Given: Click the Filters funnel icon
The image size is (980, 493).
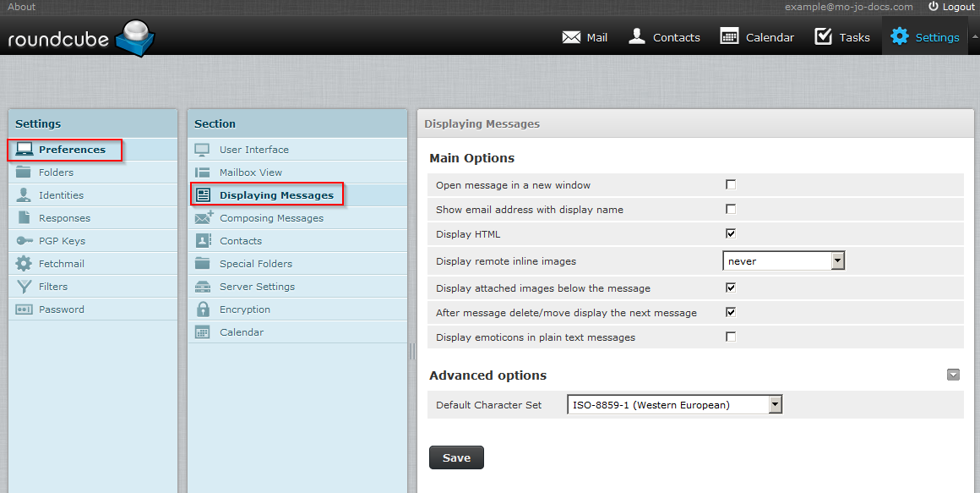Looking at the screenshot, I should pos(24,287).
